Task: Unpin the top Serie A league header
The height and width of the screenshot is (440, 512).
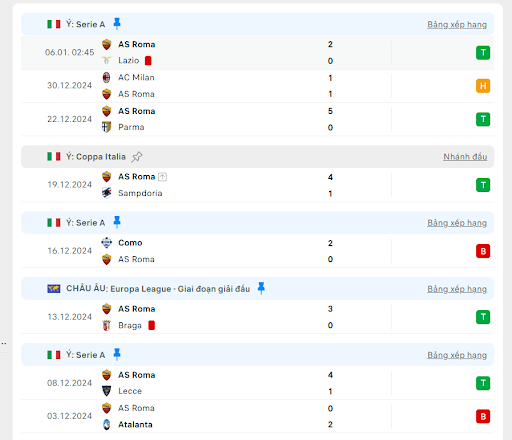Action: tap(117, 24)
